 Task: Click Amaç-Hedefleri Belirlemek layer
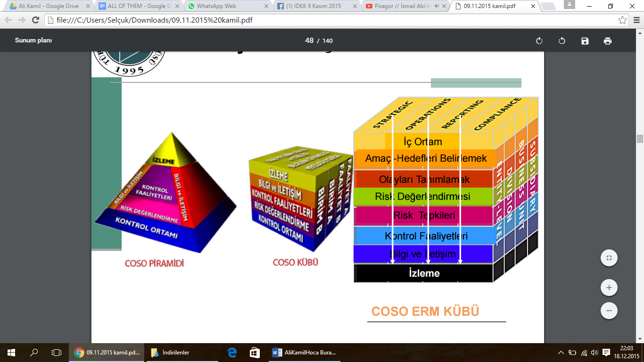pyautogui.click(x=426, y=158)
